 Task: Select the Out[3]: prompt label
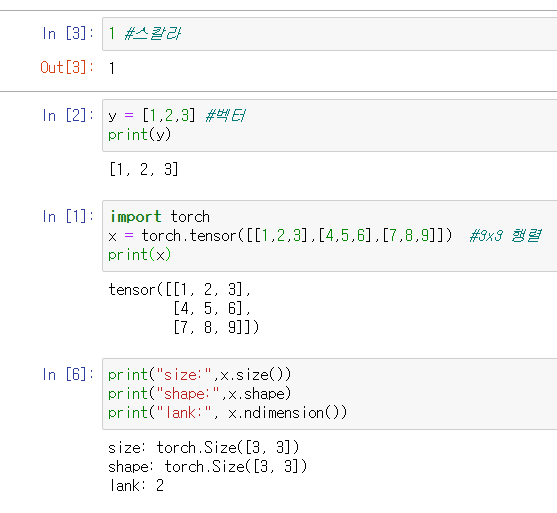coord(67,67)
